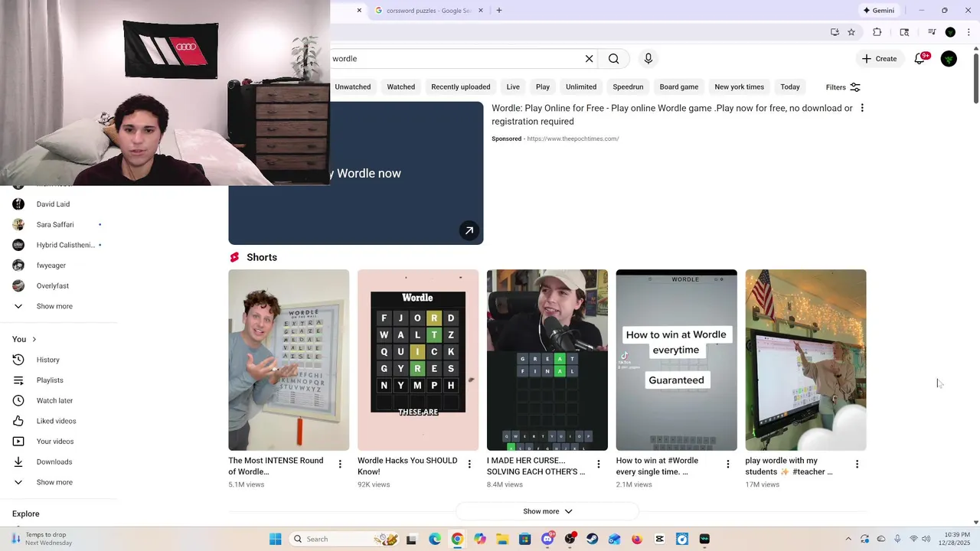
Task: Open Chrome extensions puzzle icon
Action: pyautogui.click(x=877, y=32)
